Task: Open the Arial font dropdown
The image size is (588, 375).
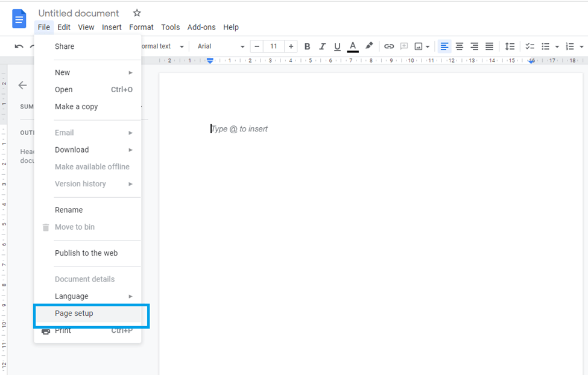Action: pos(220,46)
